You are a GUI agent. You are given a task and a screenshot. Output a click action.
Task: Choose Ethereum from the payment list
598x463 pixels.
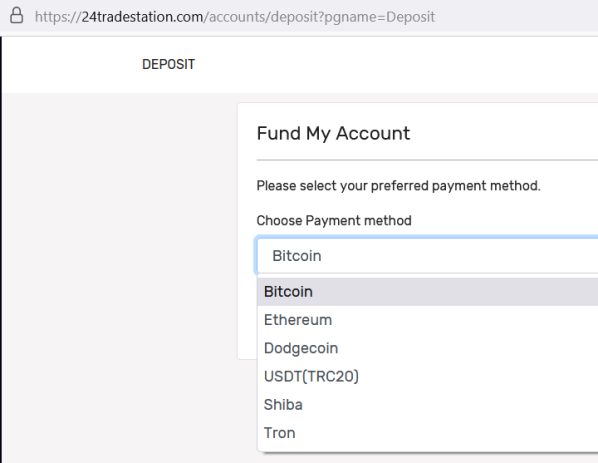click(428, 320)
